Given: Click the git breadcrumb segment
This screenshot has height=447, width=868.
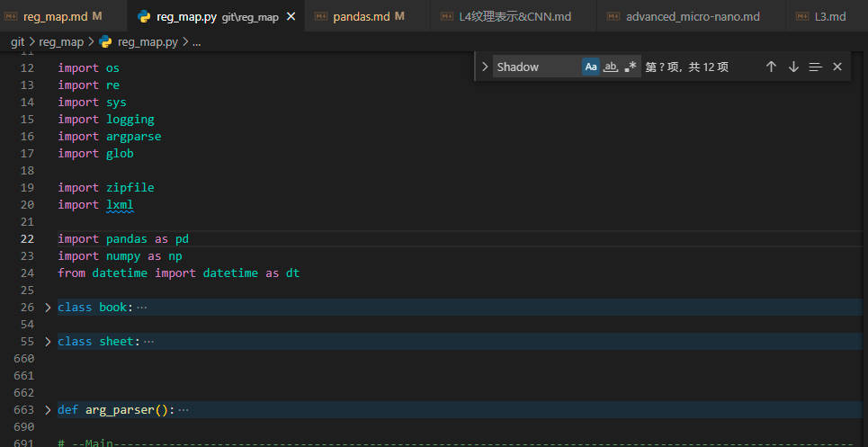Looking at the screenshot, I should click(x=17, y=41).
